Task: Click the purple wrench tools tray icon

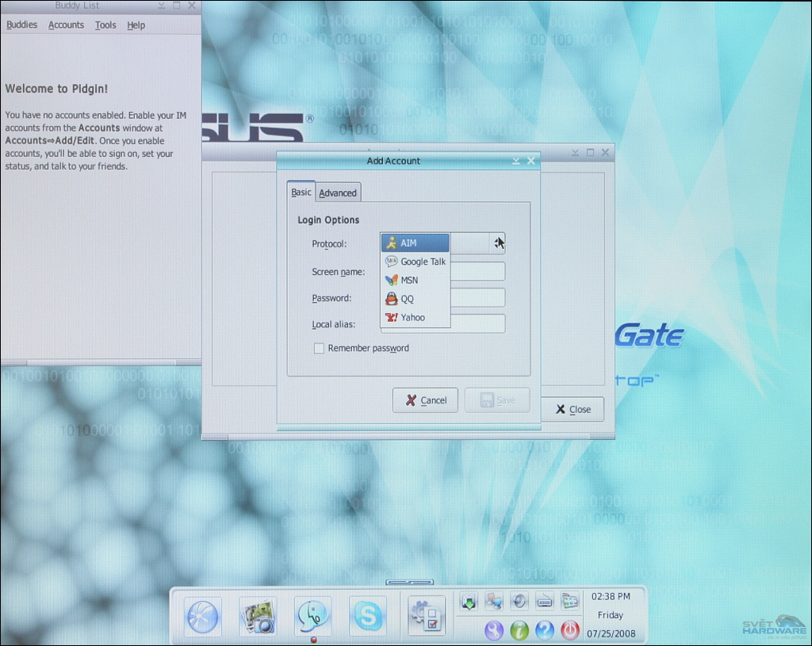Action: [494, 630]
